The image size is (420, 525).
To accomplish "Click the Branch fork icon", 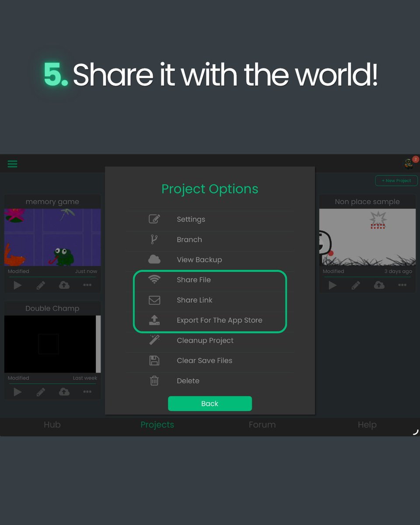I will pyautogui.click(x=154, y=239).
